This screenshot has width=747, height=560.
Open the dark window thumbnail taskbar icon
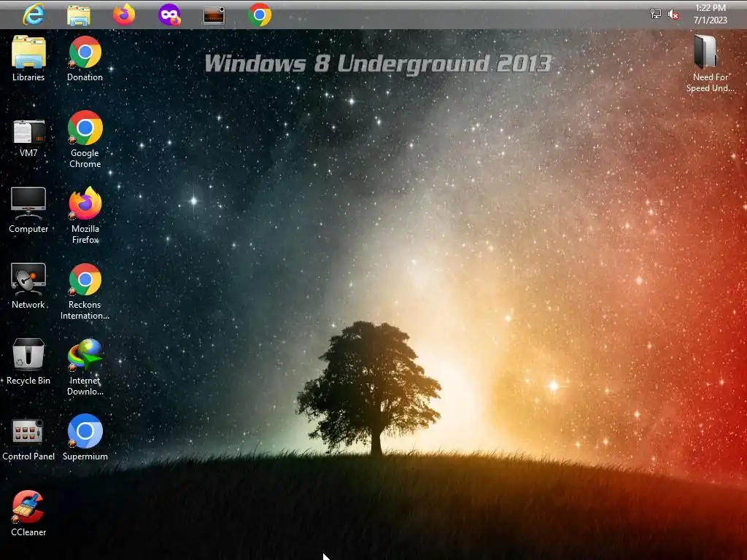point(214,15)
